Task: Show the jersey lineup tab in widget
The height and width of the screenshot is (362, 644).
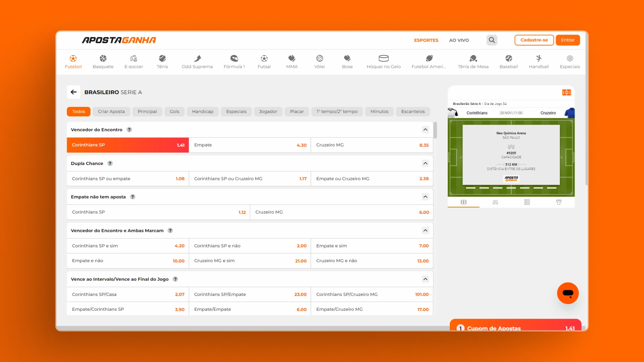Action: pyautogui.click(x=559, y=202)
